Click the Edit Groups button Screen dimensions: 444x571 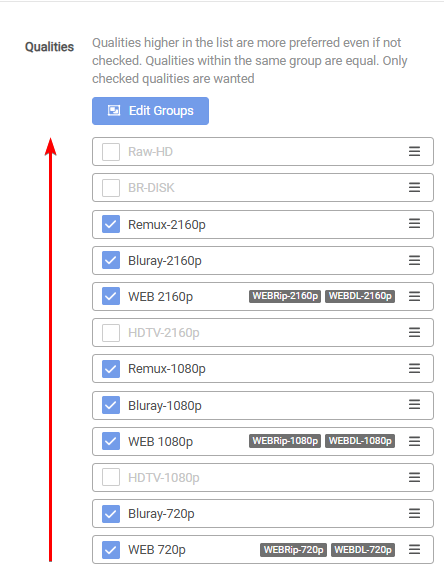(150, 111)
